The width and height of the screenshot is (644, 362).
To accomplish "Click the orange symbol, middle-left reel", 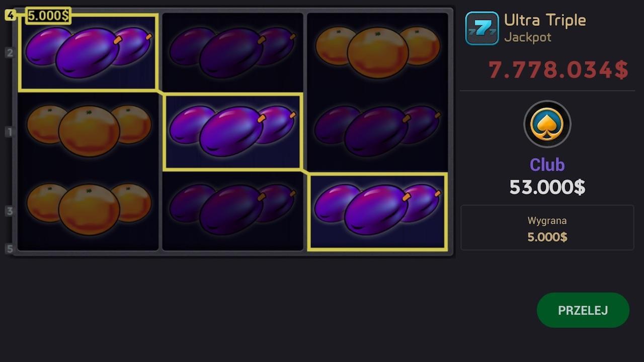I will click(x=88, y=131).
